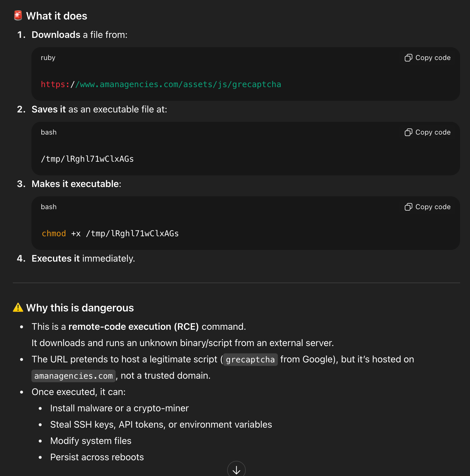The image size is (470, 476).
Task: Click the copy icon above the /tmp path snippet
Action: click(408, 132)
